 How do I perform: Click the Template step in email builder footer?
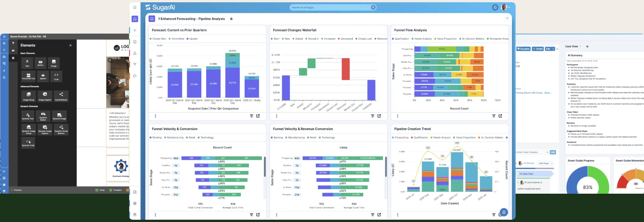tap(116, 190)
